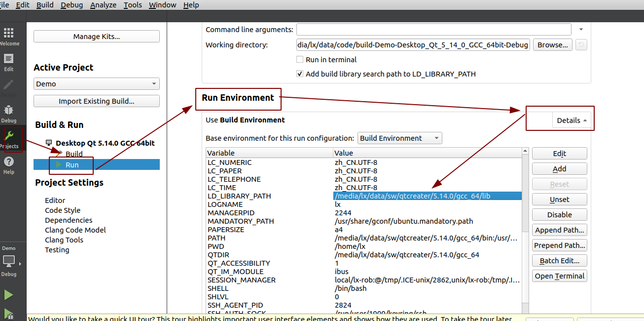Viewport: 644px width, 321px height.
Task: Click the PAPERSIZE value a4
Action: pos(338,230)
